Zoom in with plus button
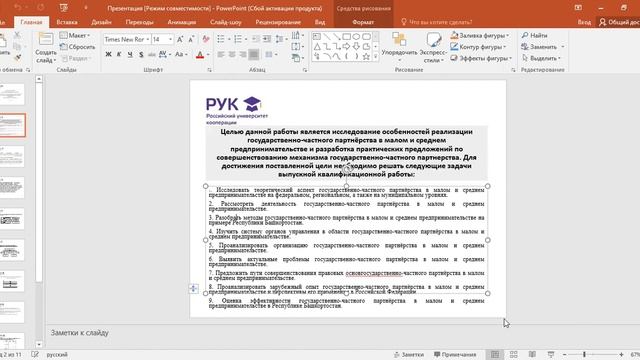The height and width of the screenshot is (360, 640). (x=621, y=355)
